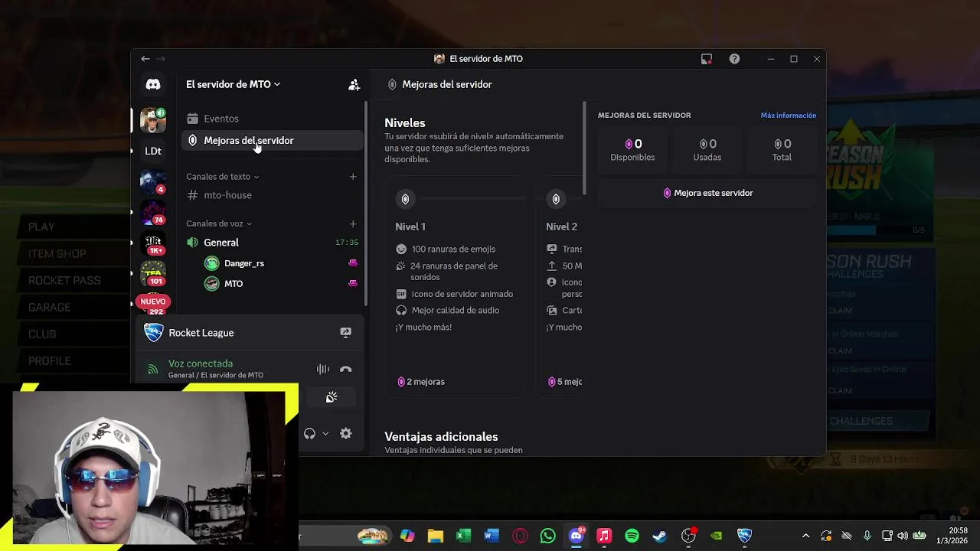Click Disponibles boost counter
The height and width of the screenshot is (551, 980).
(632, 149)
